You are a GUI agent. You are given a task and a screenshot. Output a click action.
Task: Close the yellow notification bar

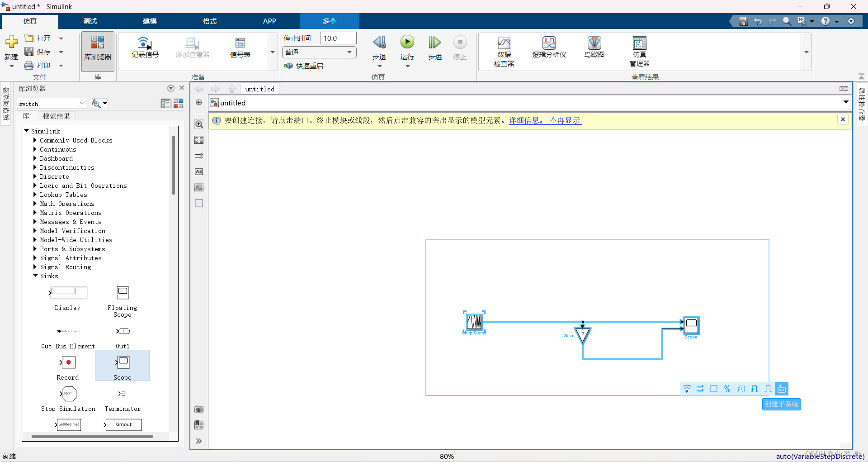[x=843, y=119]
